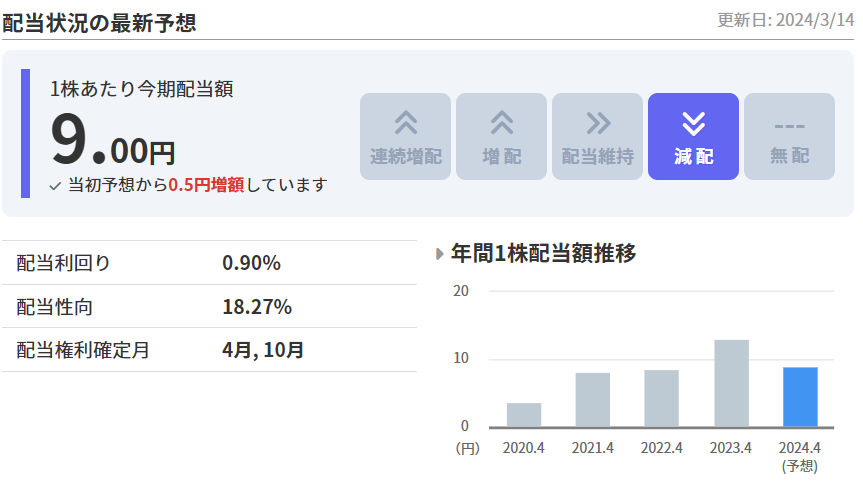Click the 更新日 2024/3/14 date text
863x481 pixels.
pyautogui.click(x=785, y=21)
